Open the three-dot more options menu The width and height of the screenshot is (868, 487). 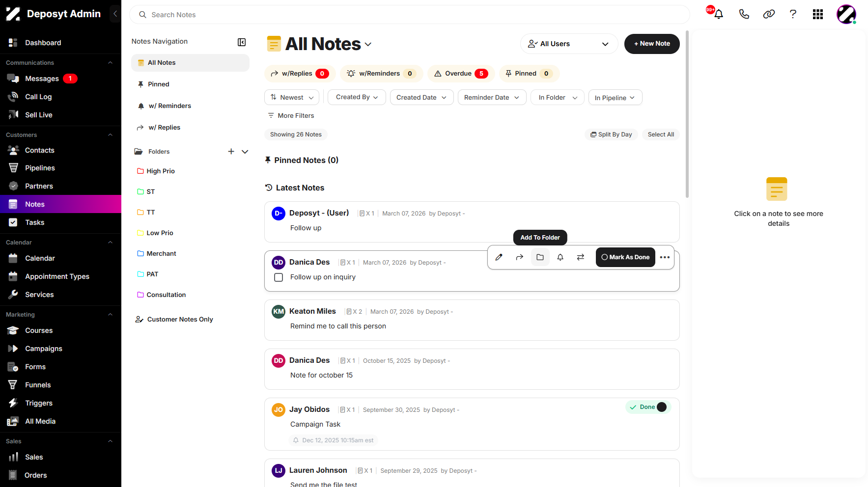click(665, 257)
